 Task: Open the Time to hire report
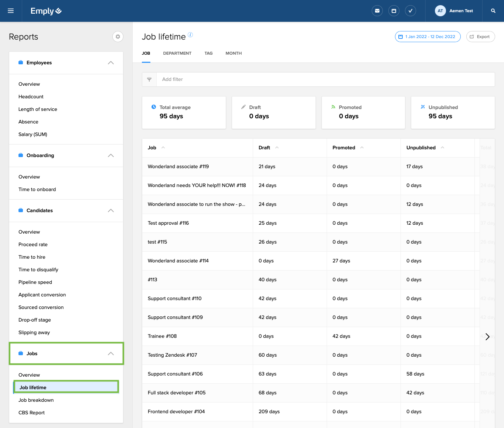tap(32, 257)
